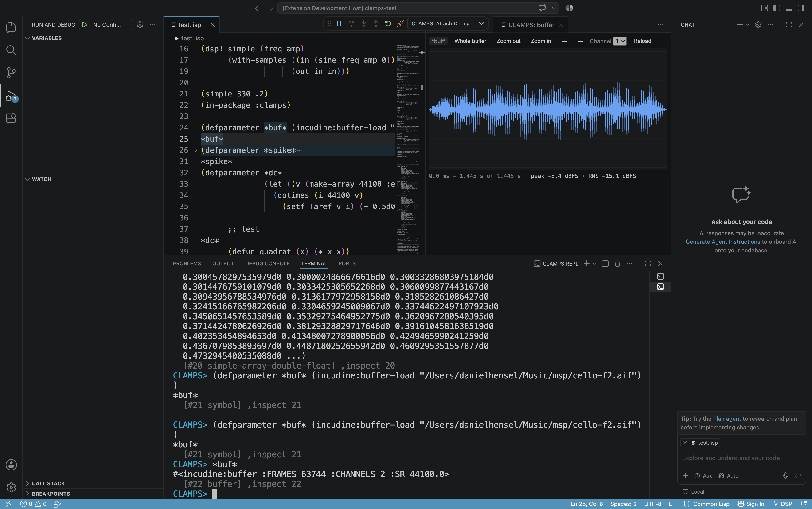This screenshot has height=509, width=812.
Task: Click Sign In in status bar
Action: click(x=751, y=504)
